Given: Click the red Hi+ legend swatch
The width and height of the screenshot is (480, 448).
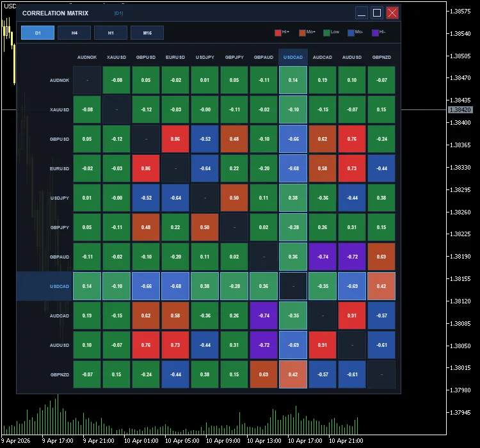Looking at the screenshot, I should coord(278,33).
